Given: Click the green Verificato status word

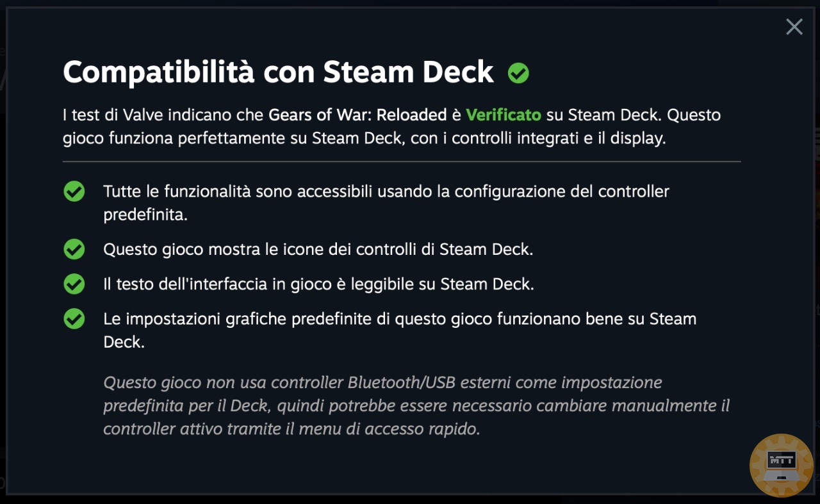Looking at the screenshot, I should 504,115.
